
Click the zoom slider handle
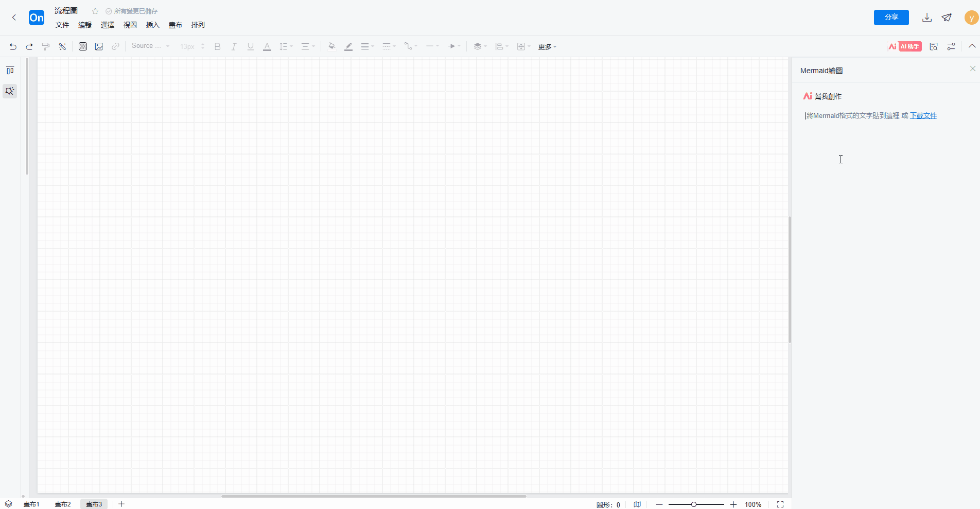click(694, 504)
